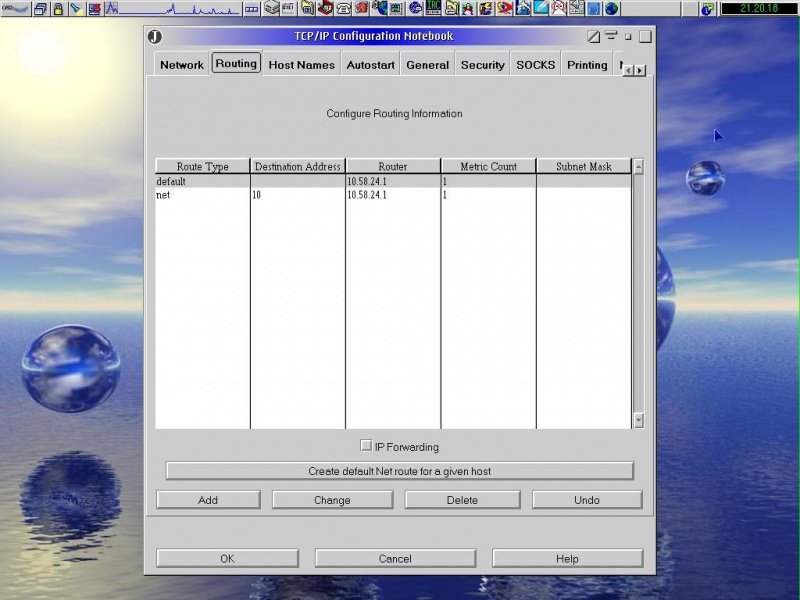
Task: Open the telephone dialer icon
Action: tap(345, 9)
